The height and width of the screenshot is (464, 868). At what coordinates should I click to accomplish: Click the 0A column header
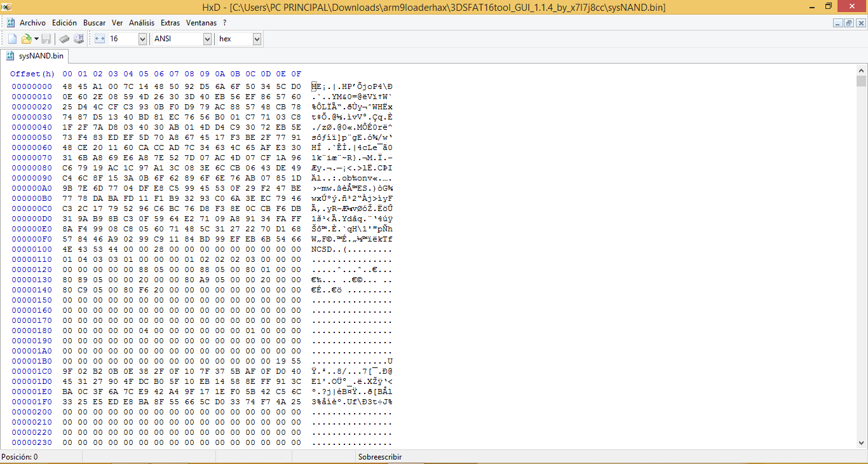(220, 74)
